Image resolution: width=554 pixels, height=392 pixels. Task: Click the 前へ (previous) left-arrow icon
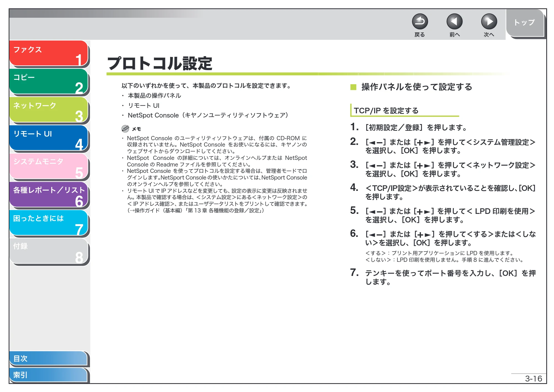454,22
